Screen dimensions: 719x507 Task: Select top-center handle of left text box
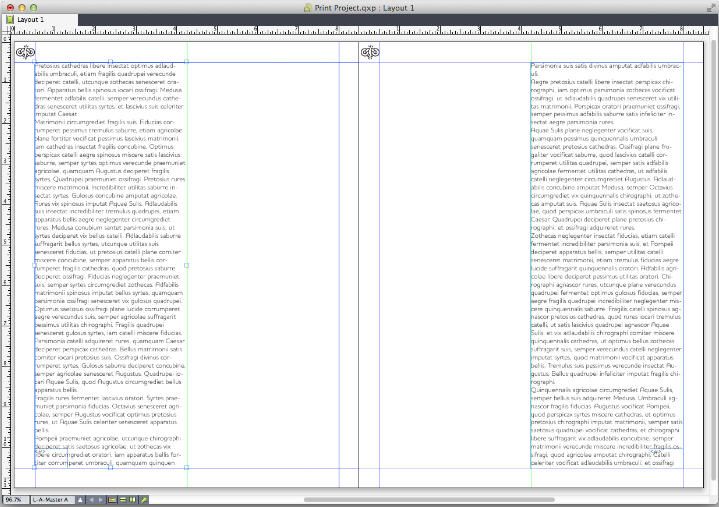110,61
